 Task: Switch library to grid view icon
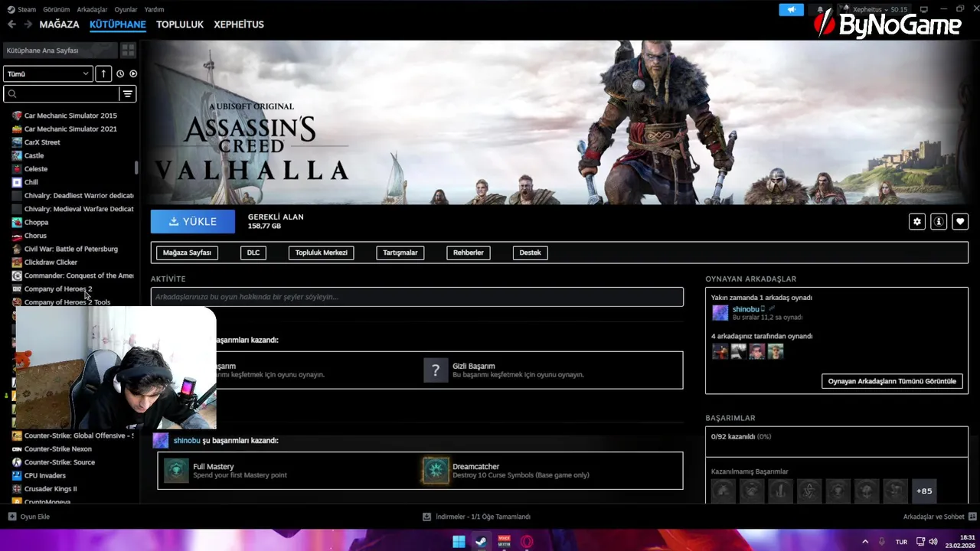coord(128,51)
